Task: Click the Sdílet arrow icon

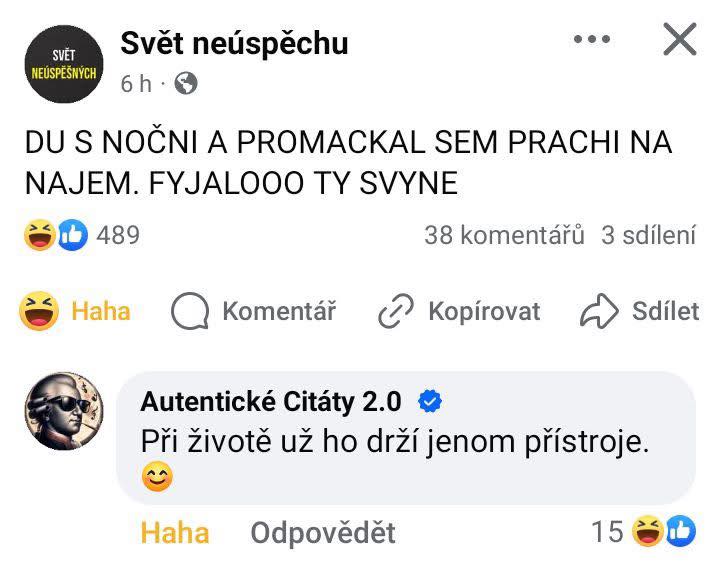Action: tap(599, 312)
